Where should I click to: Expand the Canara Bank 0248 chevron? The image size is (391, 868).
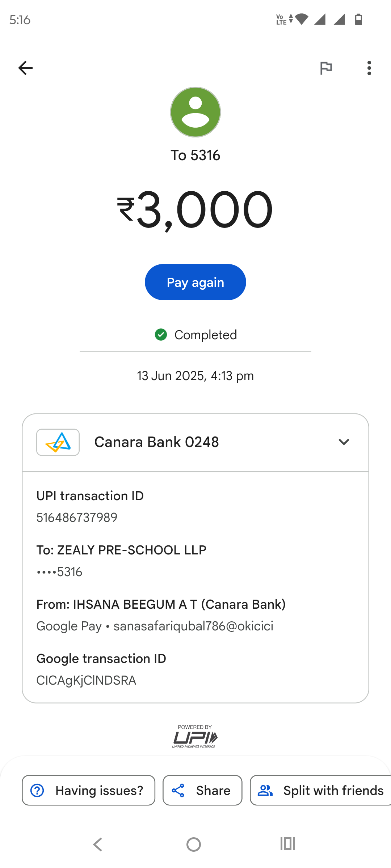[344, 442]
